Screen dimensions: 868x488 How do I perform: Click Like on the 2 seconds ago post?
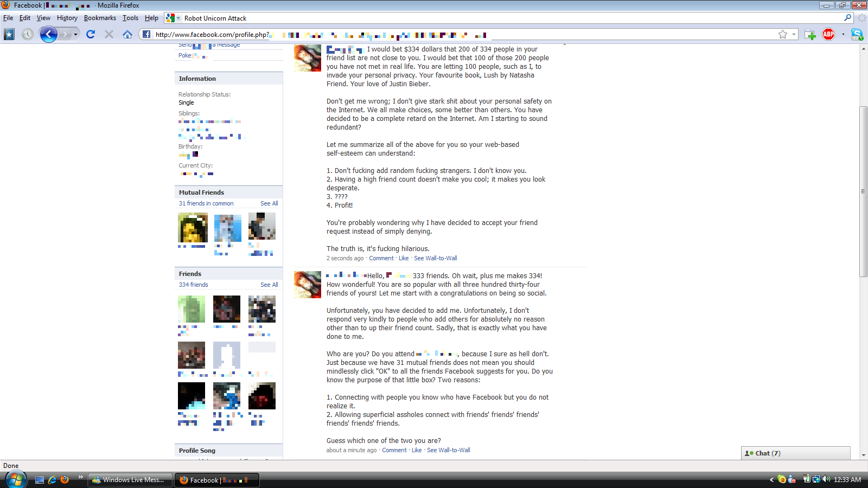pyautogui.click(x=404, y=258)
